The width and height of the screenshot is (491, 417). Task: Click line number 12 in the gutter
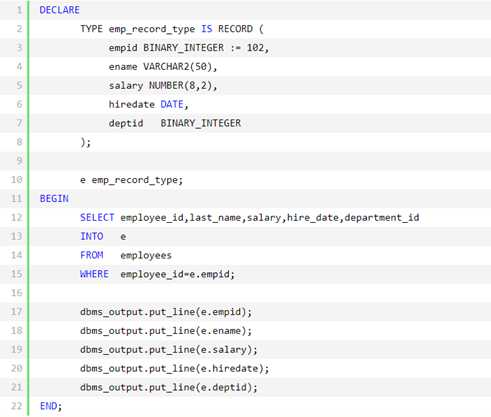tap(17, 218)
